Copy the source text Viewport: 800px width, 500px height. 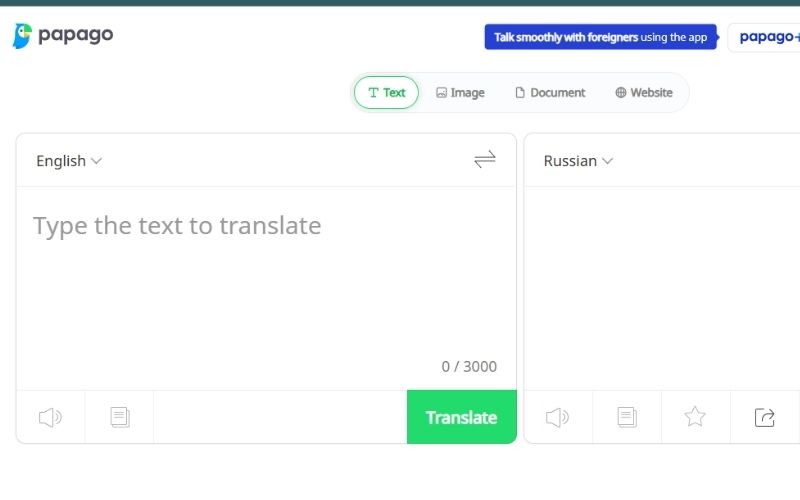pos(120,417)
